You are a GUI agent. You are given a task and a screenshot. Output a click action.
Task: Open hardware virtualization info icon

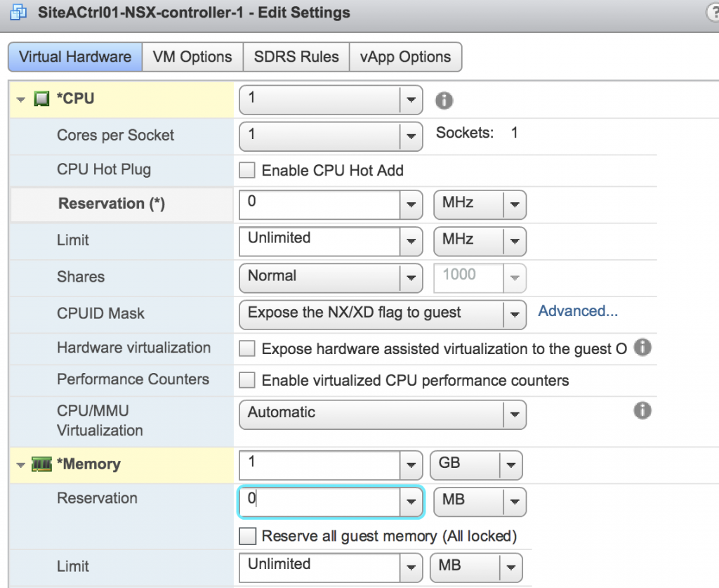click(x=642, y=347)
